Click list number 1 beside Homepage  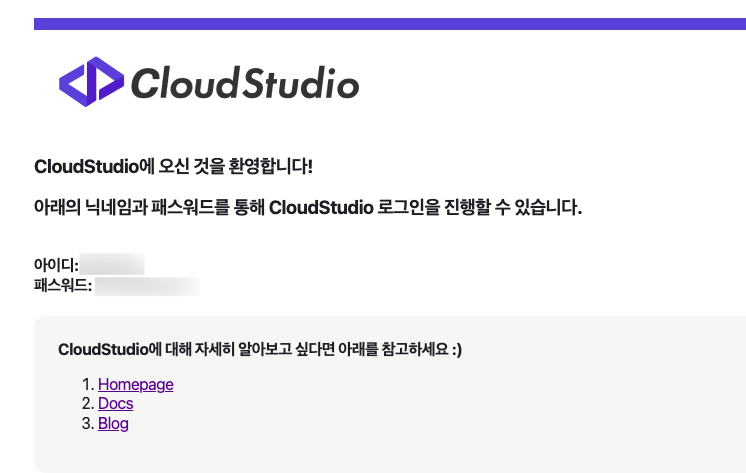88,385
